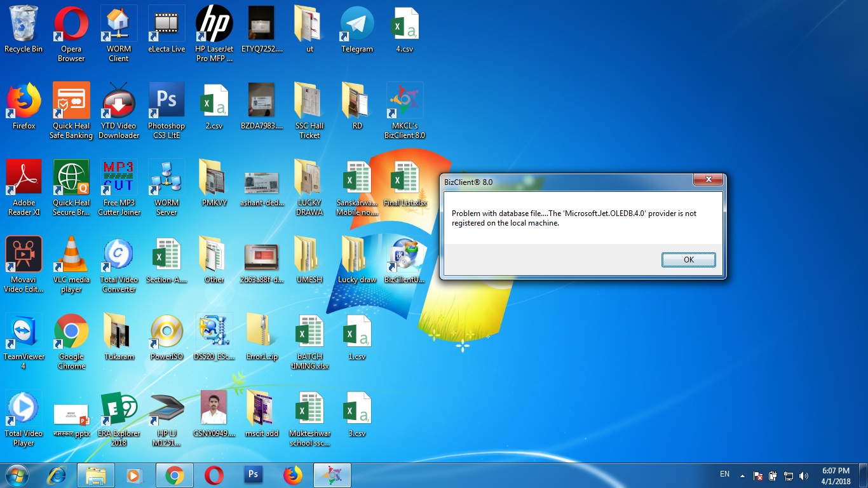This screenshot has width=868, height=488.
Task: Close the BizClient 8.0 dialog window
Action: (707, 180)
